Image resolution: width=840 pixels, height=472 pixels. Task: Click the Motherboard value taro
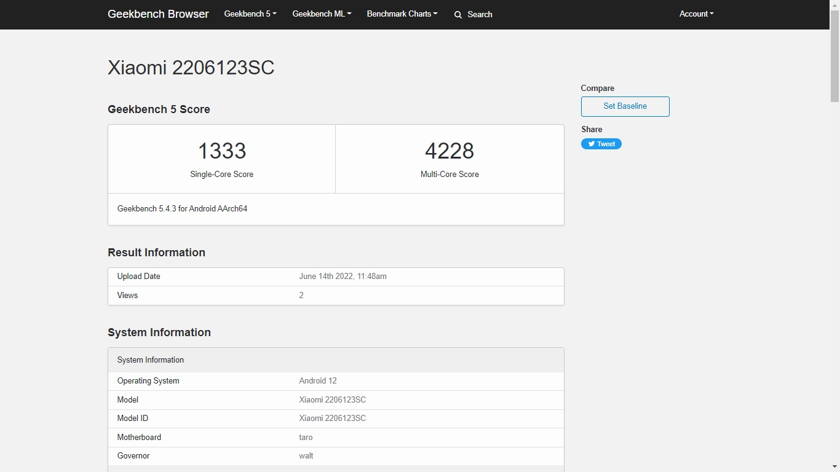[305, 437]
